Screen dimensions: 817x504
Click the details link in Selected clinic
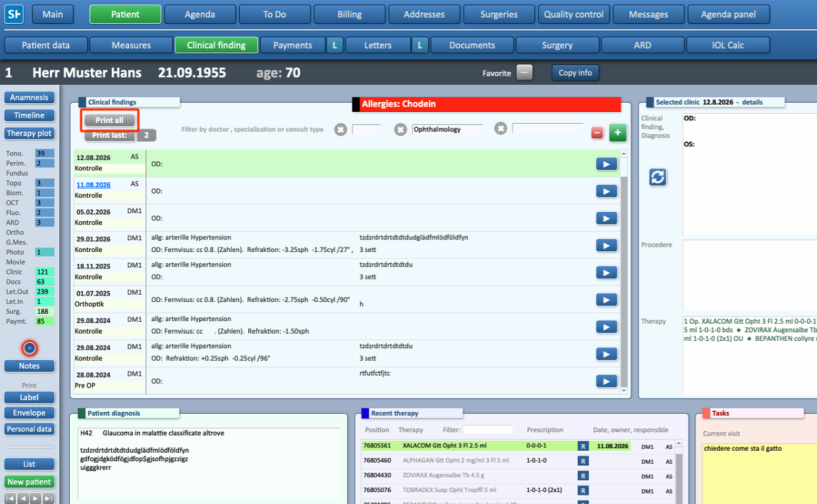[x=752, y=103]
